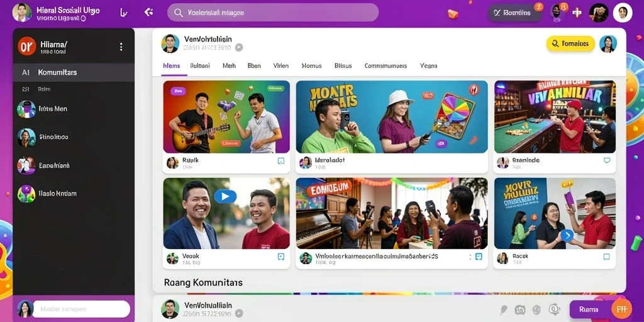Screen dimensions: 644x322
Task: Click the message input in the sidebar bottom
Action: point(81,309)
